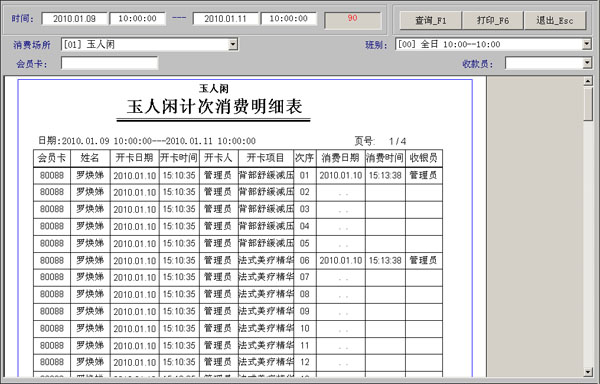Edit the start time field after 2010.01.09

click(x=137, y=18)
